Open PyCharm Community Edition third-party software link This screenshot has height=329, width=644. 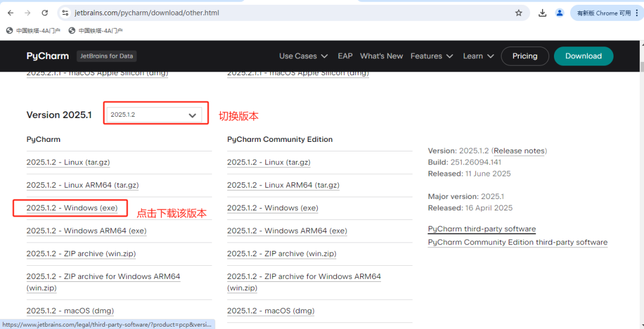point(518,243)
